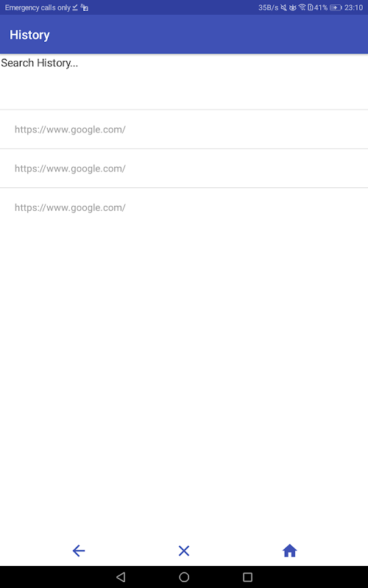The width and height of the screenshot is (368, 588).
Task: Tap the 23:10 clock in status bar
Action: click(x=353, y=7)
